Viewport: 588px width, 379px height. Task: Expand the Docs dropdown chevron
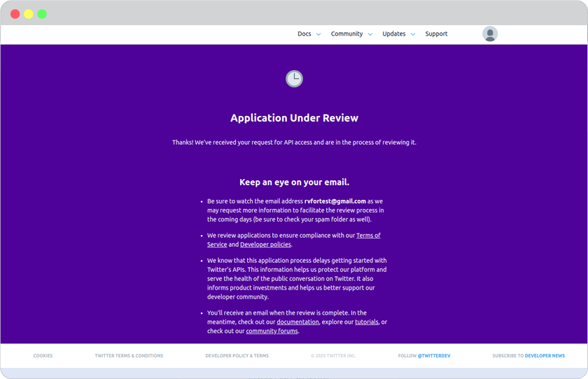pyautogui.click(x=318, y=34)
